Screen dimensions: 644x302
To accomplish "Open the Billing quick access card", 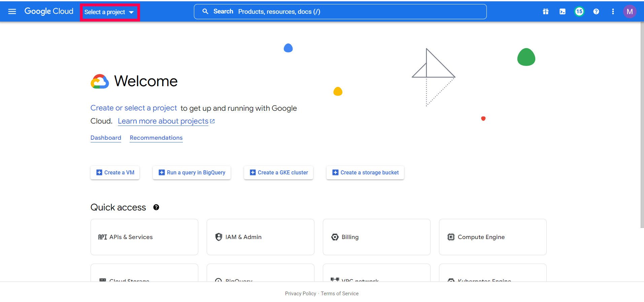I will pyautogui.click(x=377, y=237).
